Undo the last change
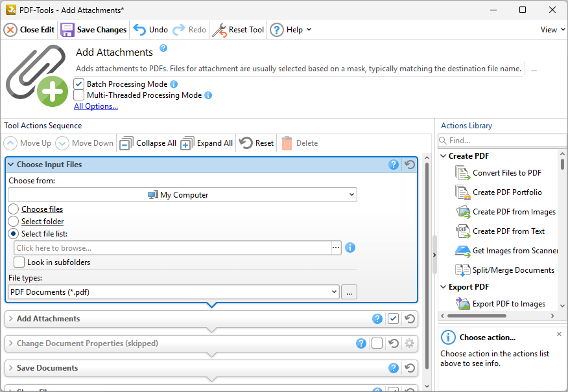 [150, 30]
